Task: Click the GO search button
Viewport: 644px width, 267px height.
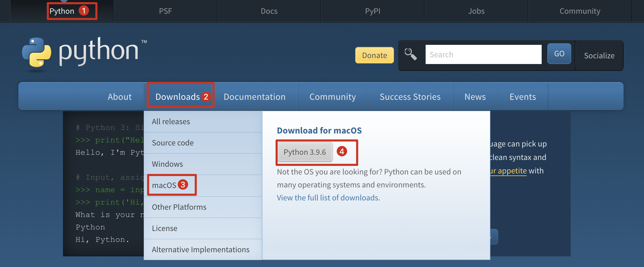Action: 559,54
